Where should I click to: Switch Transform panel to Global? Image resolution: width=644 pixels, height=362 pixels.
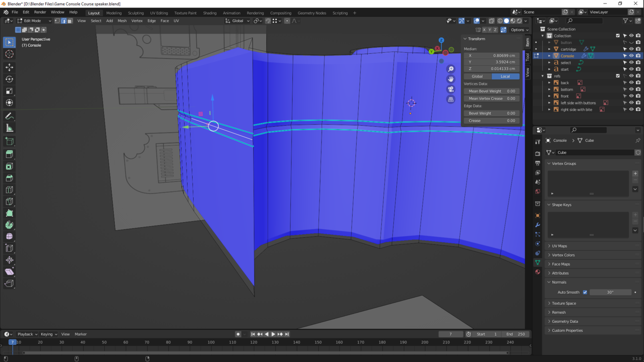[x=476, y=76]
